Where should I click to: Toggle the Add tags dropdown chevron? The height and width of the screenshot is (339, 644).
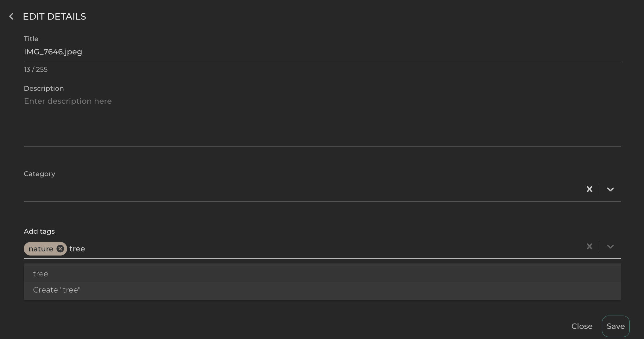610,247
